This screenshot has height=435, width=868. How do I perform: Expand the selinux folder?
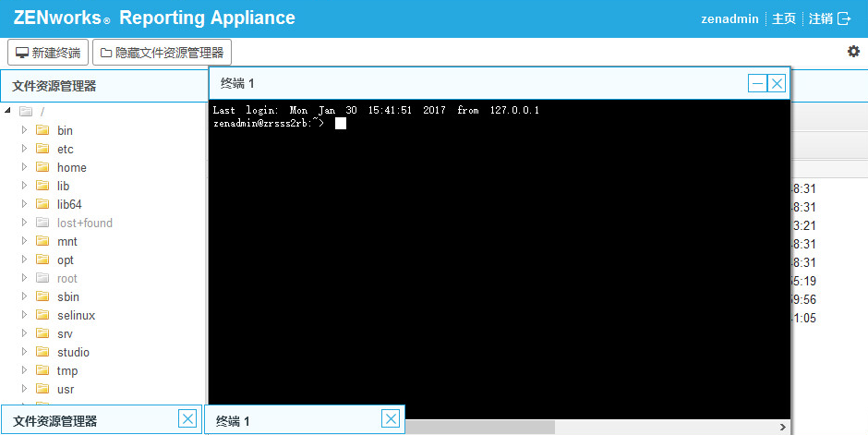click(24, 315)
